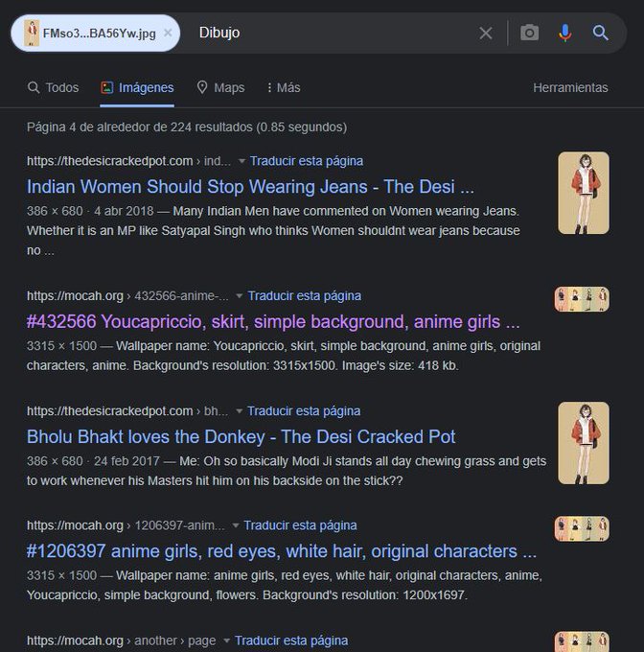Click the Dibujo search text field
The width and height of the screenshot is (644, 652).
coord(333,33)
